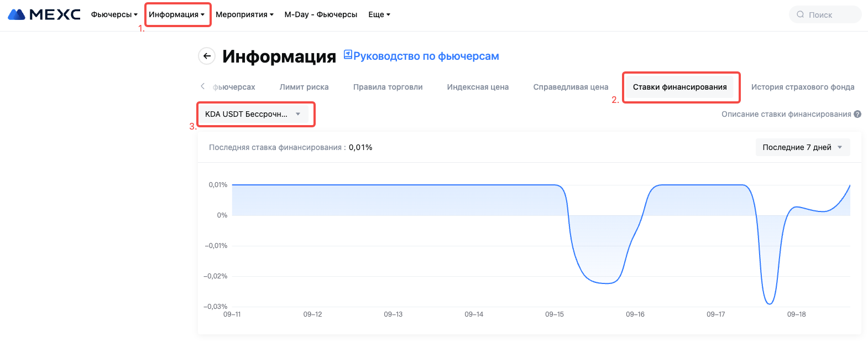
Task: Click the MEXC logo
Action: click(x=44, y=14)
